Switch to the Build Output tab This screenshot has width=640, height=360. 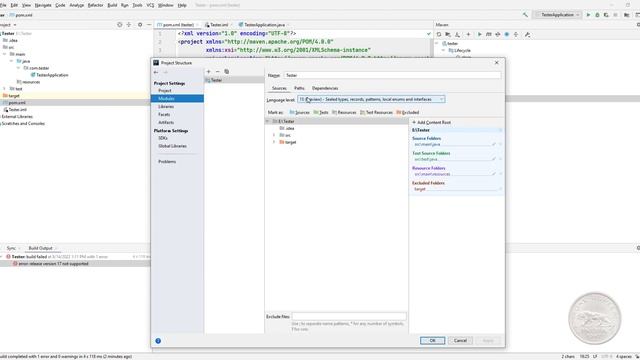pos(40,248)
